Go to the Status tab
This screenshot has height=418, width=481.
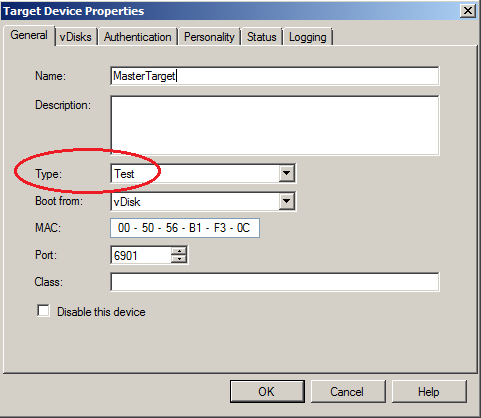[x=262, y=37]
